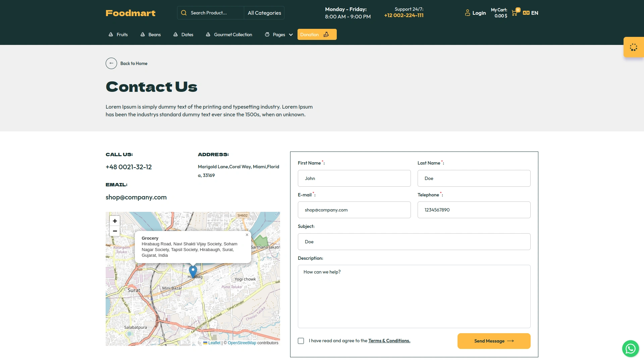The image size is (644, 362).
Task: Zoom out on the map with minus control
Action: [114, 231]
